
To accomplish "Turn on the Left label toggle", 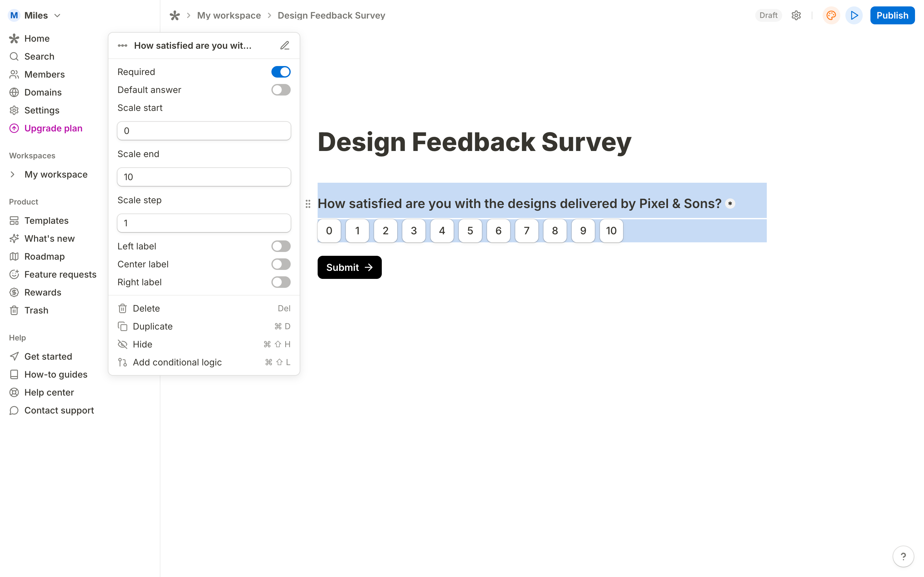I will tap(281, 246).
